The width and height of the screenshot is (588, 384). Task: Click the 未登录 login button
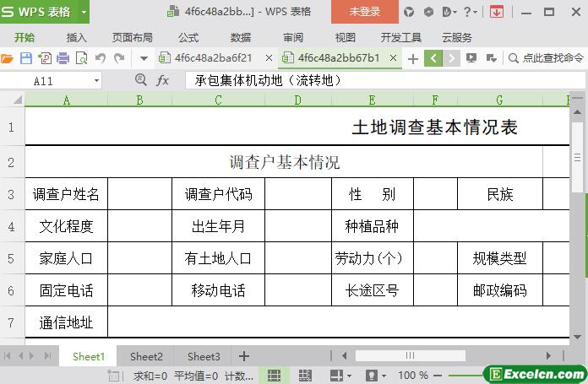[x=365, y=12]
